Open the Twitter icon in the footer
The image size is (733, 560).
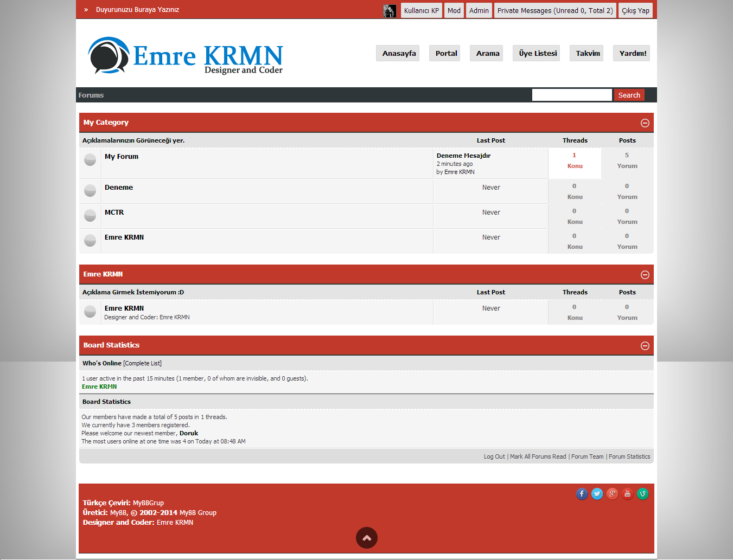pos(597,494)
